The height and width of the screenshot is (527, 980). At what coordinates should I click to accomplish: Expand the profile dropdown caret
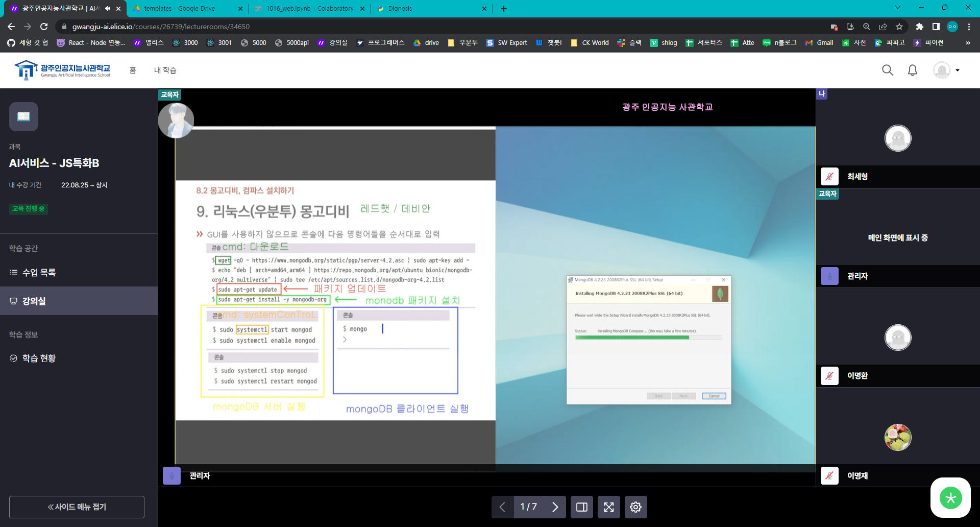tap(958, 70)
